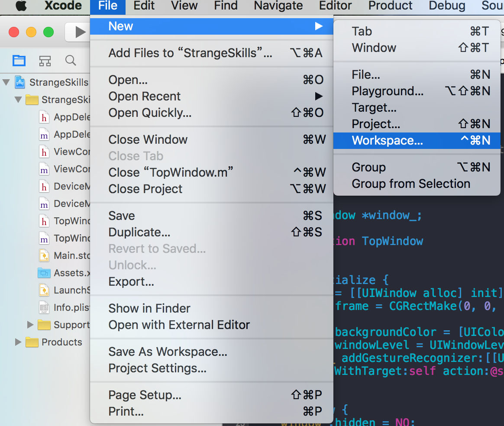
Task: Collapse the StrangeSkills project root
Action: 6,82
